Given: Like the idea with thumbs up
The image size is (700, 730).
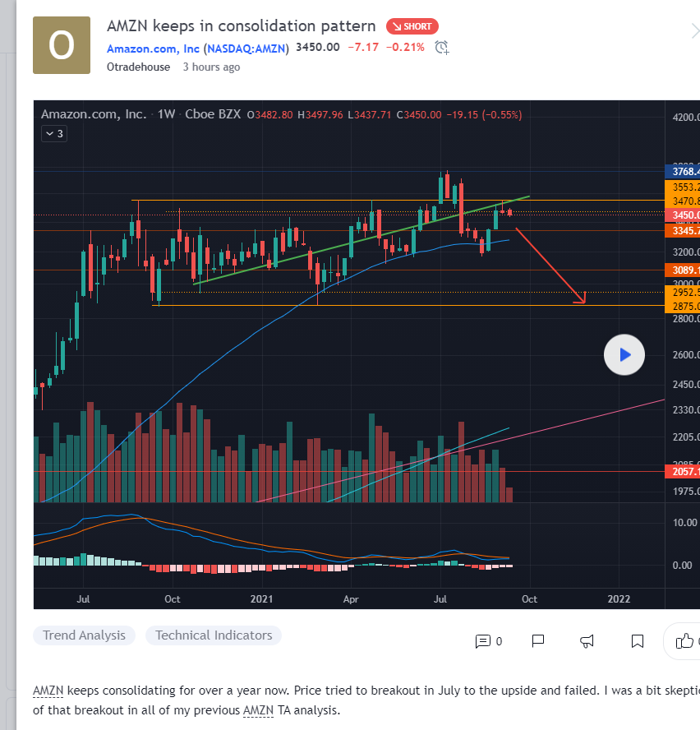Looking at the screenshot, I should pyautogui.click(x=684, y=641).
